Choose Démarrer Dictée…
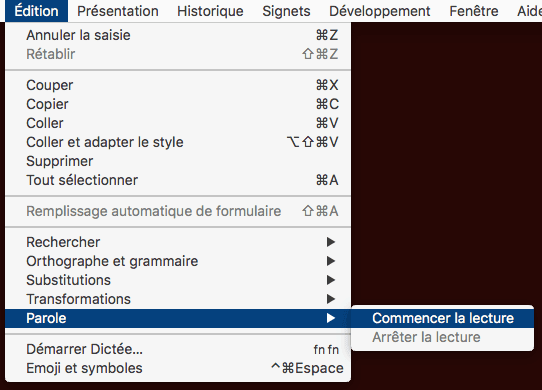Viewport: 542px width, 390px height. (x=178, y=349)
